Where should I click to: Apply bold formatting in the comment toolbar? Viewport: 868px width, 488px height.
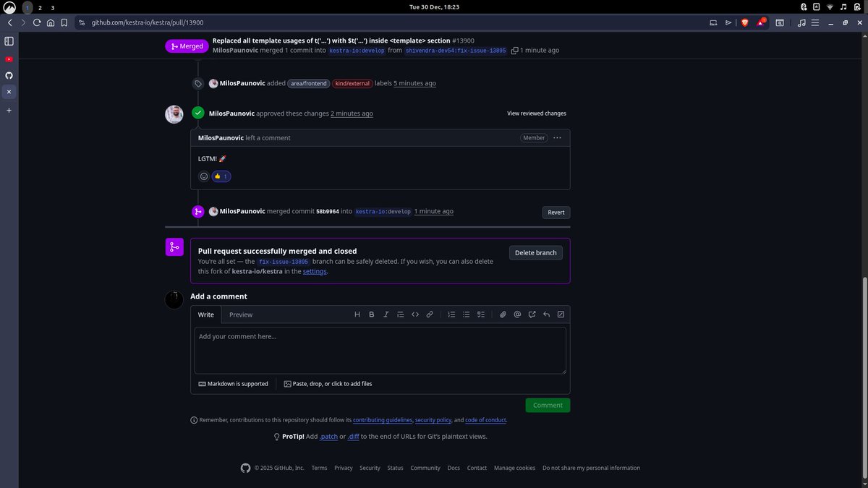[x=371, y=314]
